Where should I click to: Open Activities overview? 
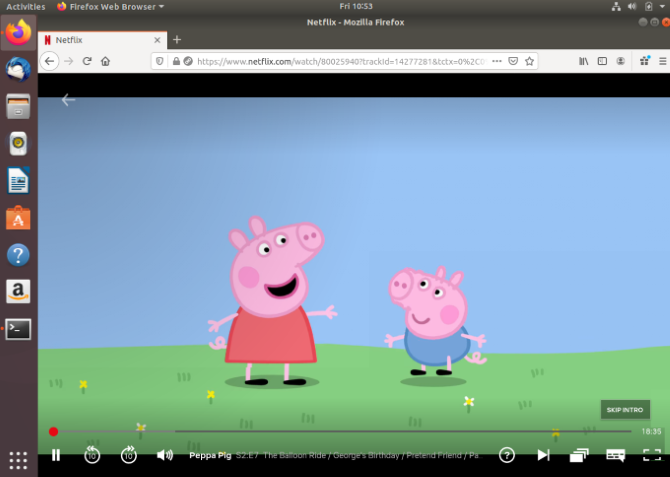coord(26,6)
